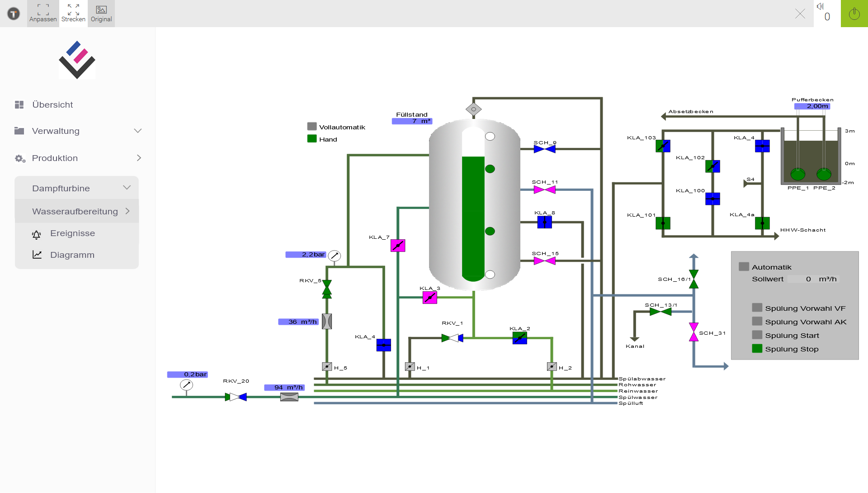Click the 0,2bar pressure gauge

pyautogui.click(x=186, y=385)
